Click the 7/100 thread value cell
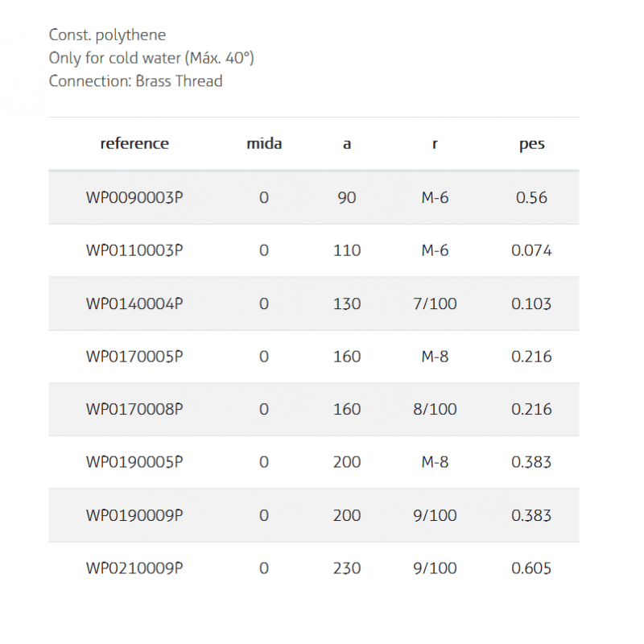 coord(435,303)
